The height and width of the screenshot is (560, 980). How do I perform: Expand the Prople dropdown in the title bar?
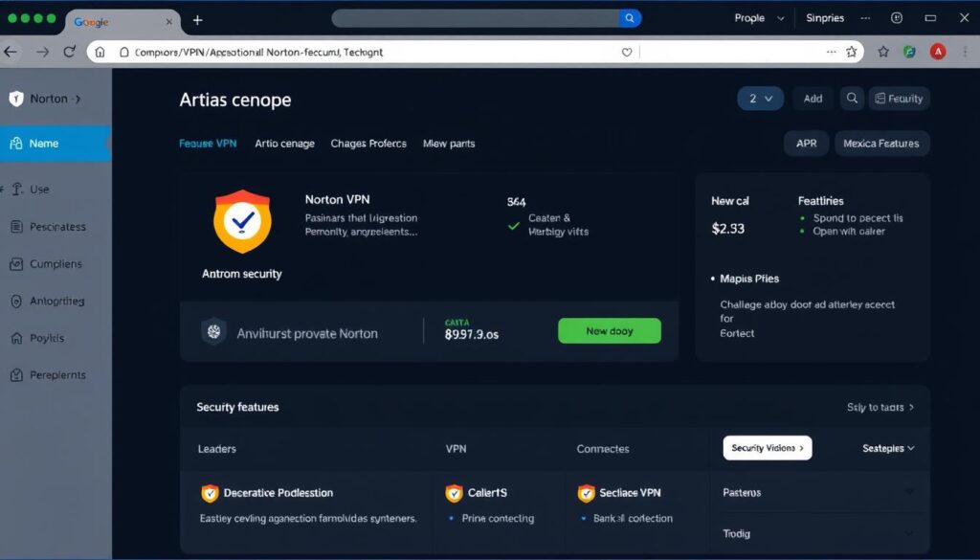point(759,18)
